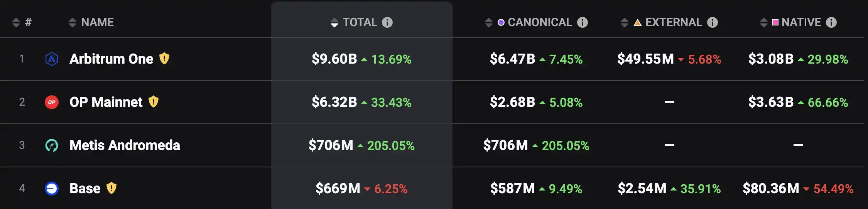Click the OP Mainnet red logo
Image resolution: width=868 pixels, height=209 pixels.
pyautogui.click(x=52, y=102)
